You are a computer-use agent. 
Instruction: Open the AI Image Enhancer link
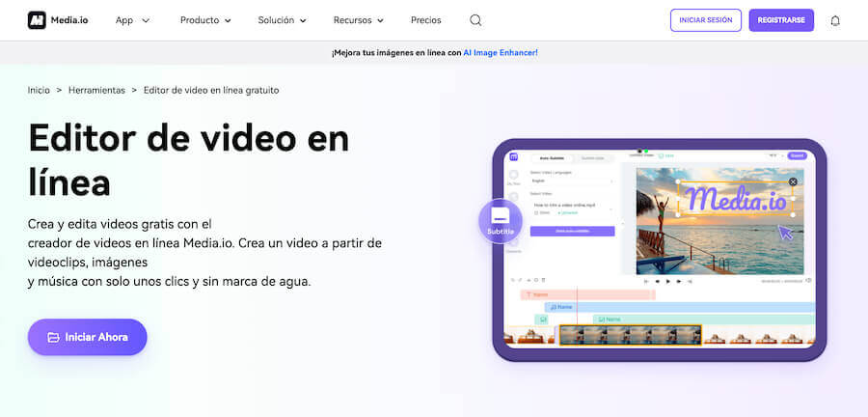[501, 53]
